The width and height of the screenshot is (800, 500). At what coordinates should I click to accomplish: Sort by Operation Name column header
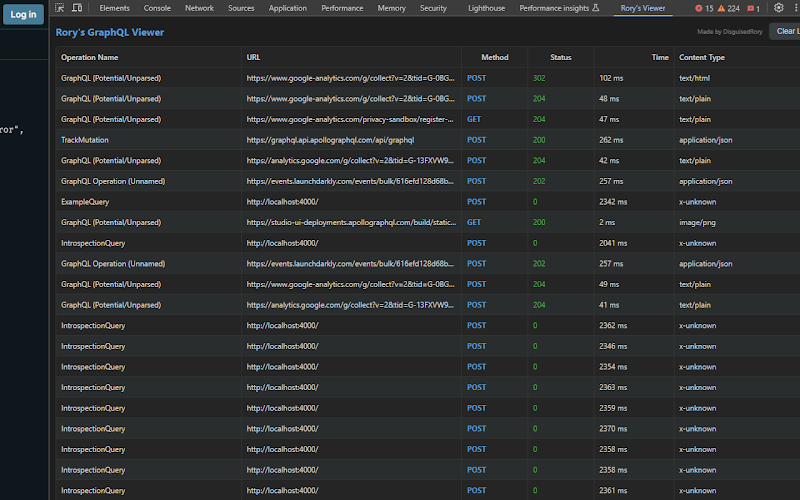tap(89, 57)
